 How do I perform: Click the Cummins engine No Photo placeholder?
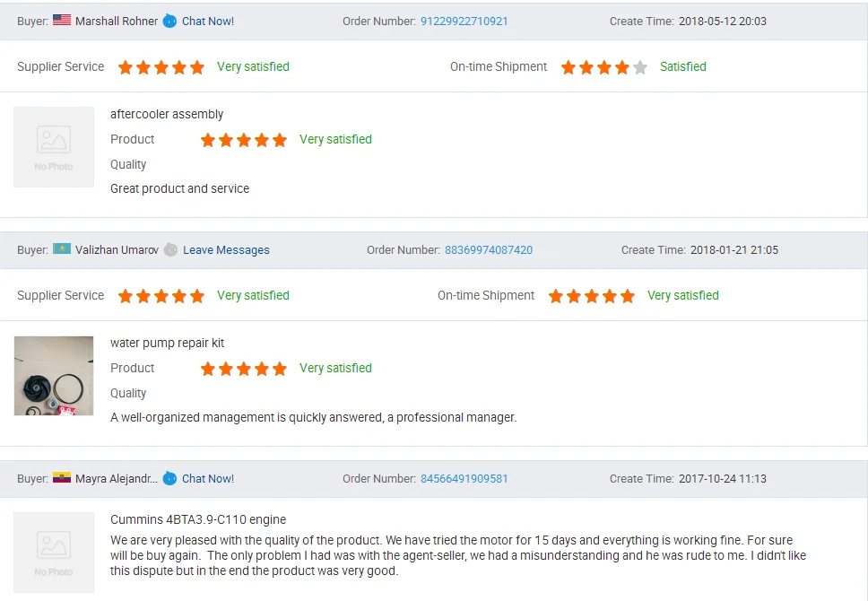(54, 552)
